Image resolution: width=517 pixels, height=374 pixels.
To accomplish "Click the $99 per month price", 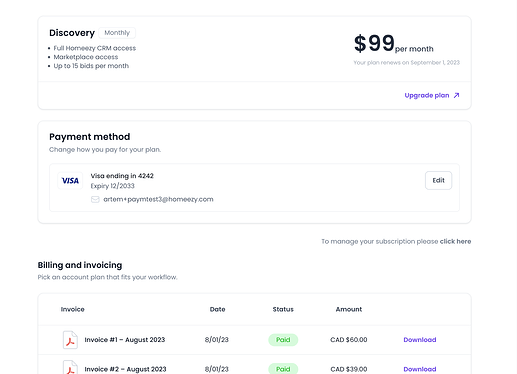I will pos(394,44).
